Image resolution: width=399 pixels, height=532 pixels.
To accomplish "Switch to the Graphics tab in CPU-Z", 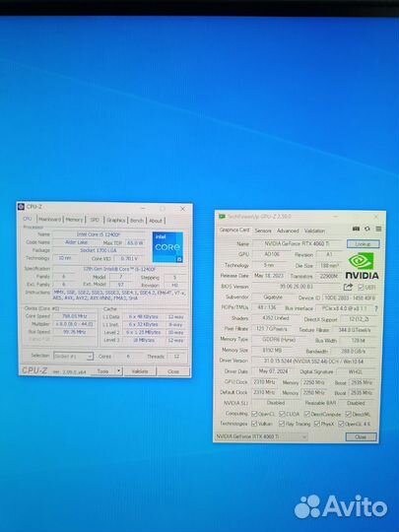I will (116, 221).
